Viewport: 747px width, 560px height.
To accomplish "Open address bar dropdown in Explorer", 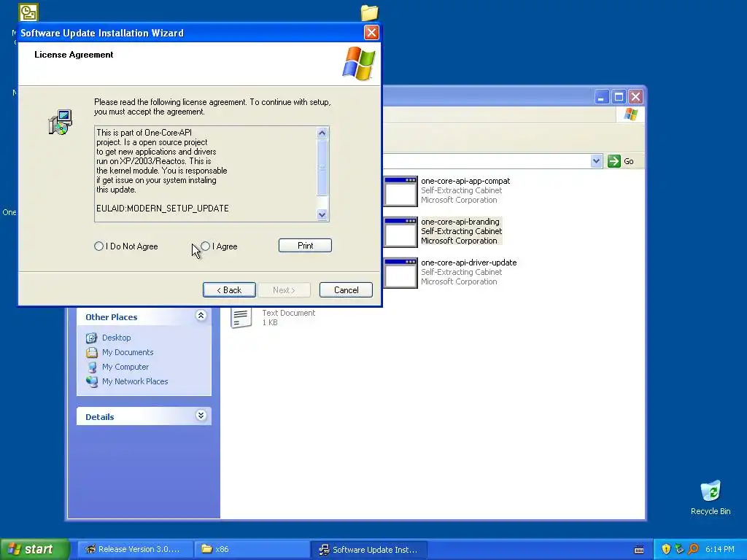I will click(x=596, y=161).
